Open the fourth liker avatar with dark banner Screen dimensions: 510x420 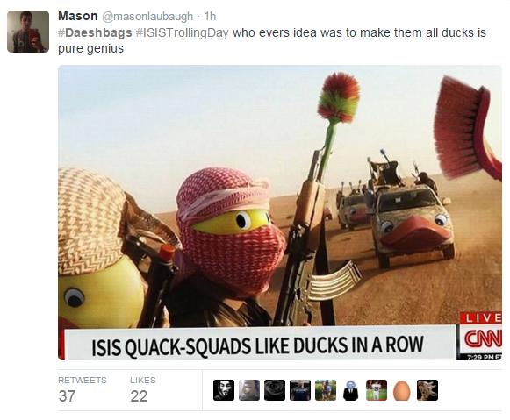point(300,390)
